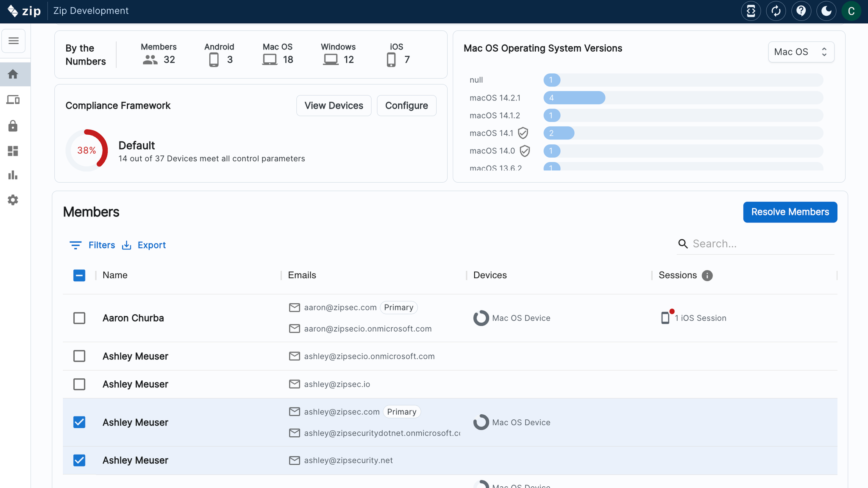Screen dimensions: 868x488
Task: Toggle the select-all members header checkbox
Action: (79, 275)
